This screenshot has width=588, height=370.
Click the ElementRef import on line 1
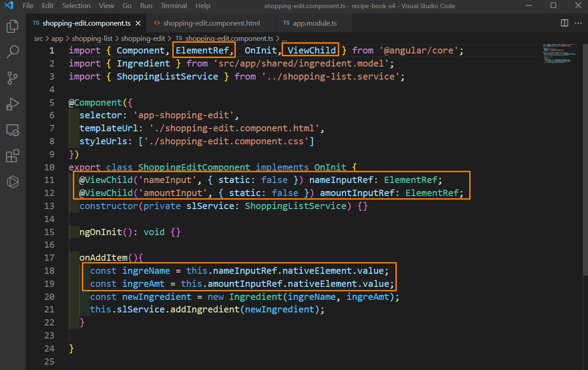[202, 50]
